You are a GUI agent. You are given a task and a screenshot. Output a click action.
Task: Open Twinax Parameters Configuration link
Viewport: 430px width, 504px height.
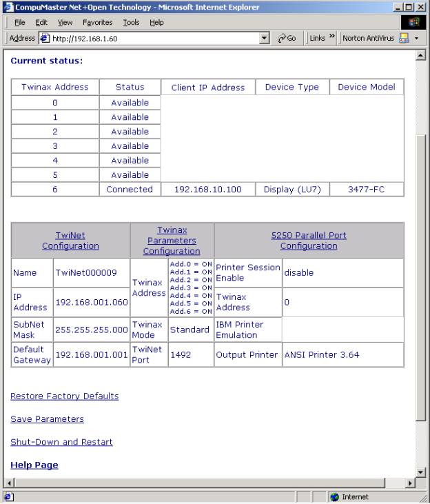[x=172, y=241]
